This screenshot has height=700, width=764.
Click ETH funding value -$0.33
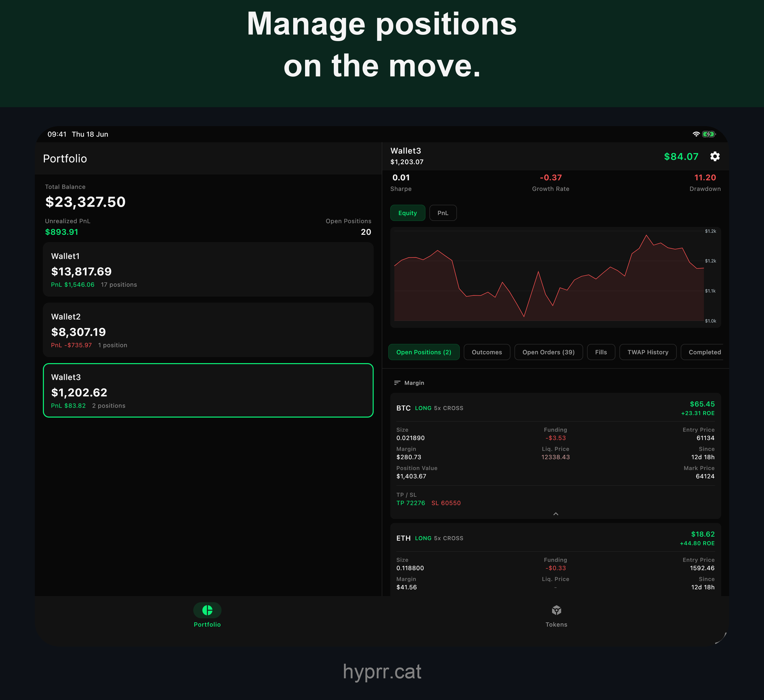click(555, 568)
